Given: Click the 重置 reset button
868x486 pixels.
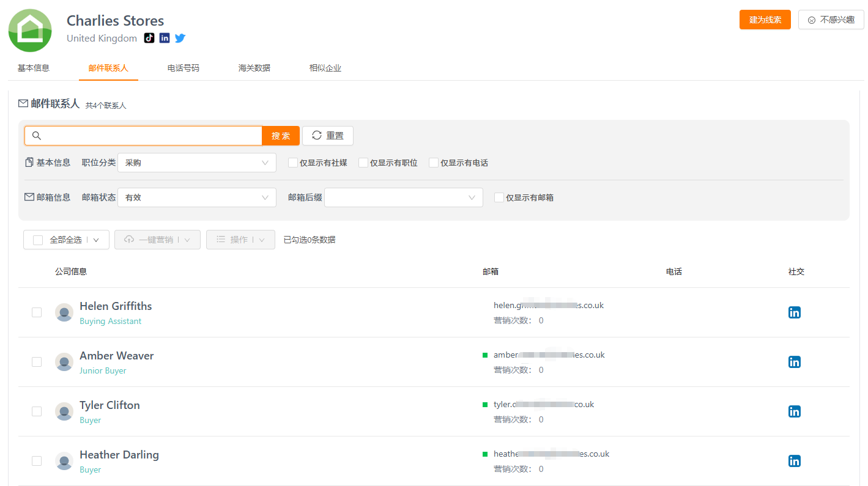Looking at the screenshot, I should tap(328, 136).
